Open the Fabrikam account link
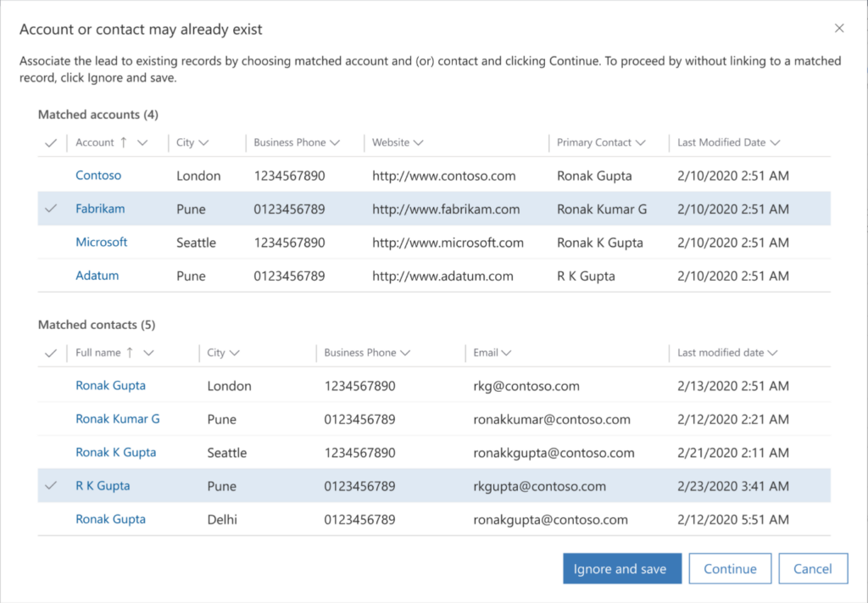Image resolution: width=868 pixels, height=603 pixels. (x=100, y=209)
